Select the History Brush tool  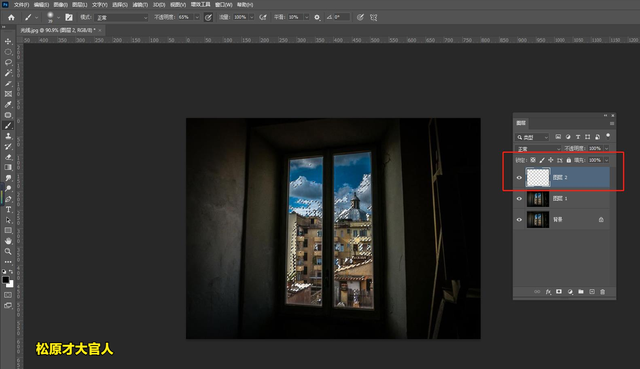(8, 146)
